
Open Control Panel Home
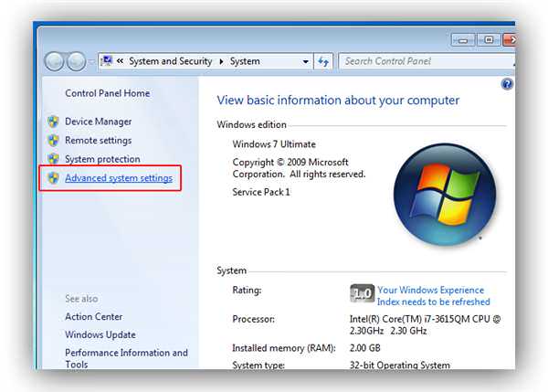pos(107,93)
